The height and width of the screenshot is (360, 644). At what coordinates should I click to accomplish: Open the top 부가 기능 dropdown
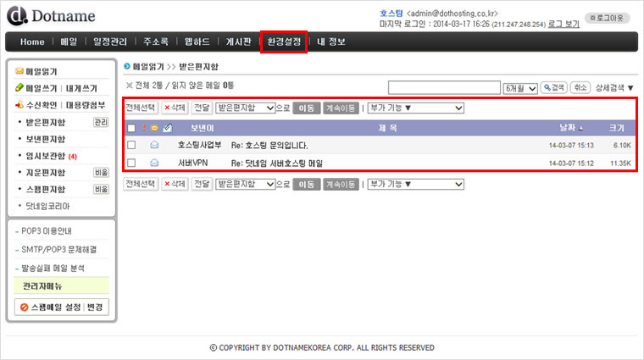415,108
